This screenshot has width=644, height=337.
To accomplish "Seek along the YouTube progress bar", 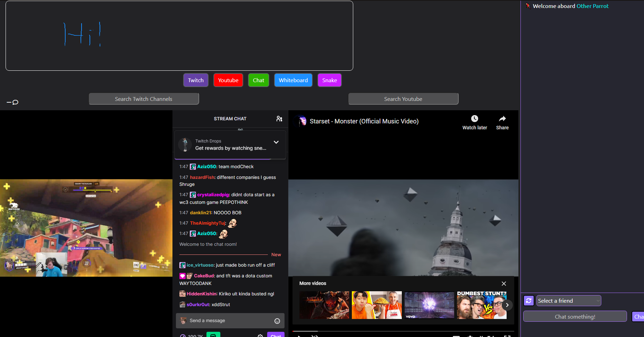I will (403, 331).
